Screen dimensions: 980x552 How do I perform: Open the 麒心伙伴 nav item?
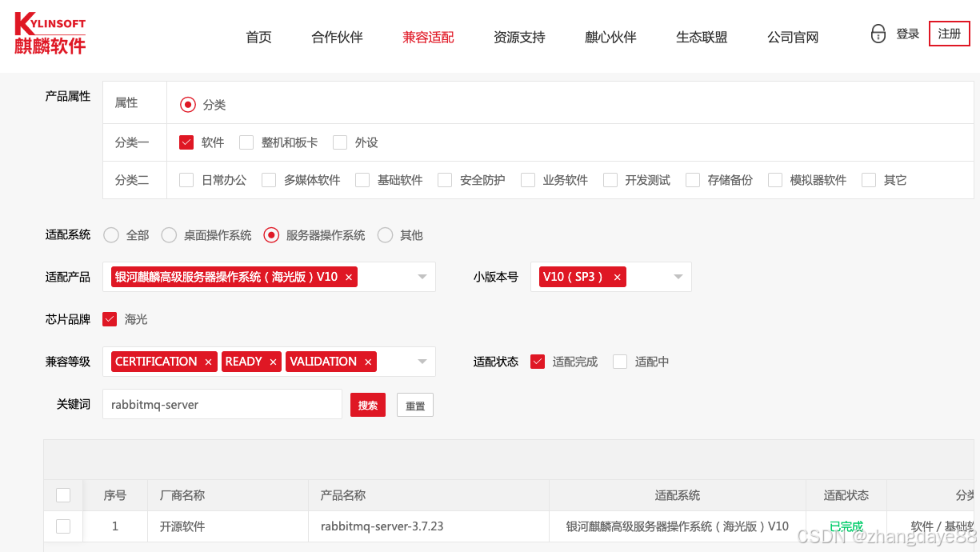click(610, 37)
